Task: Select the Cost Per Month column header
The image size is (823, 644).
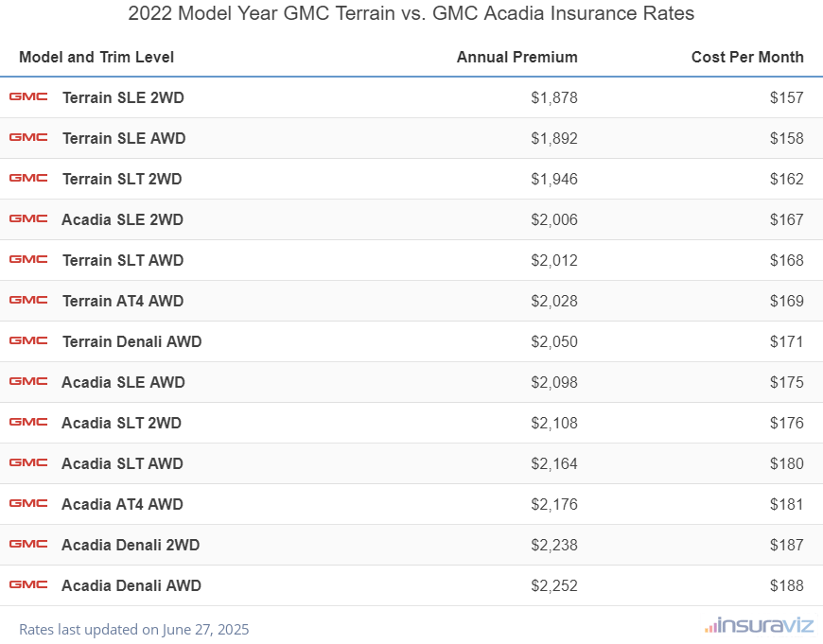Action: click(747, 57)
